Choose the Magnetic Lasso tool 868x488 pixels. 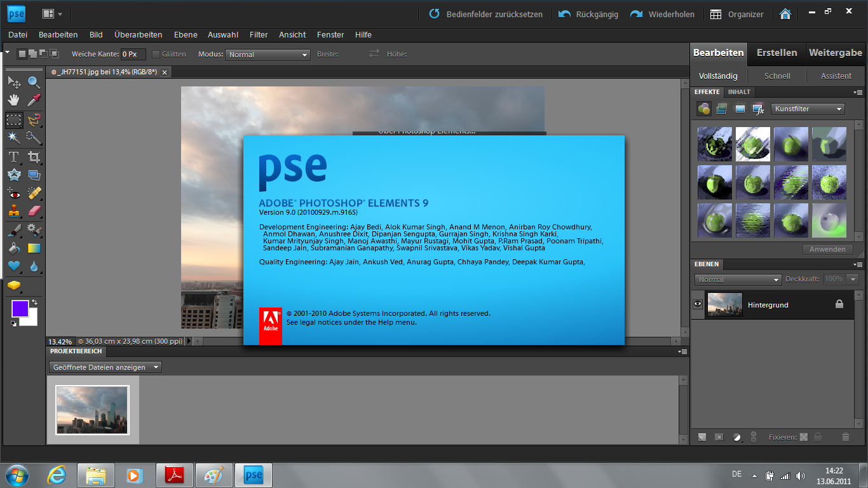[x=34, y=119]
